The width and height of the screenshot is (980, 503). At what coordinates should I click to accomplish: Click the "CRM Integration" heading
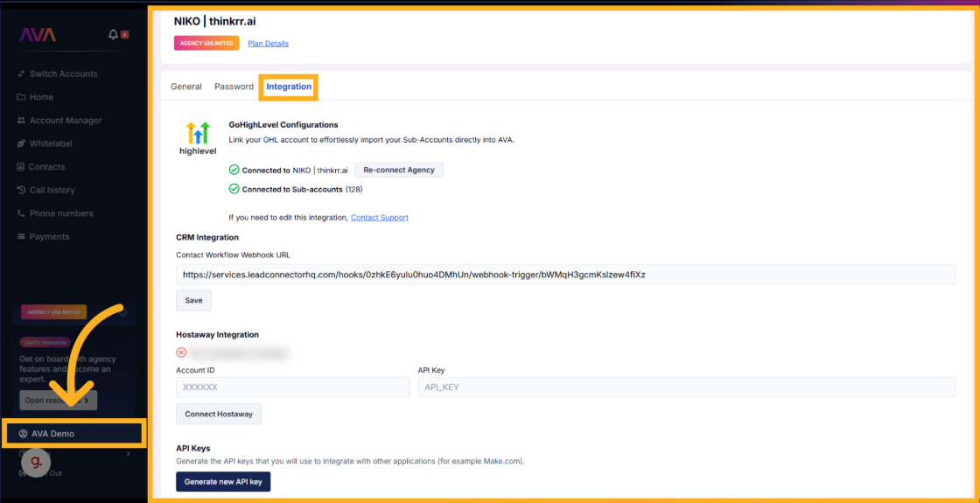coord(207,237)
